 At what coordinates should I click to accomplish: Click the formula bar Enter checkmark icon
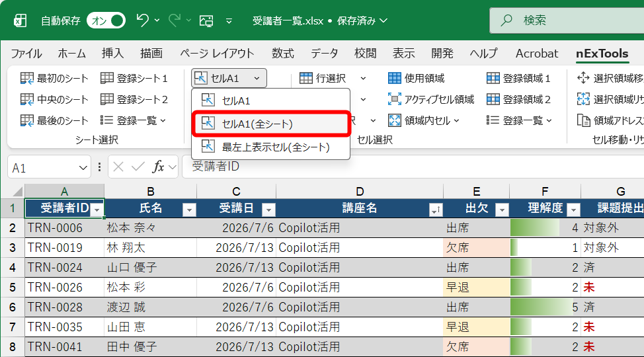pos(138,167)
